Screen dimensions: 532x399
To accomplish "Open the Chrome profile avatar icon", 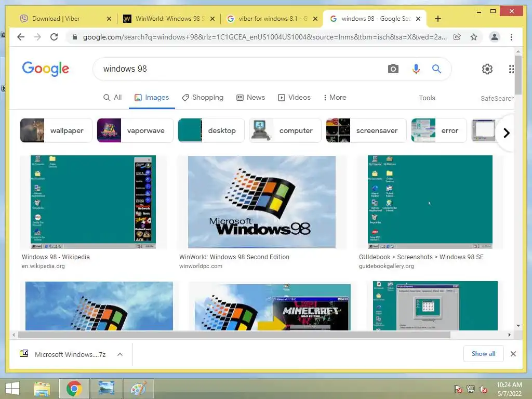I will pyautogui.click(x=495, y=37).
